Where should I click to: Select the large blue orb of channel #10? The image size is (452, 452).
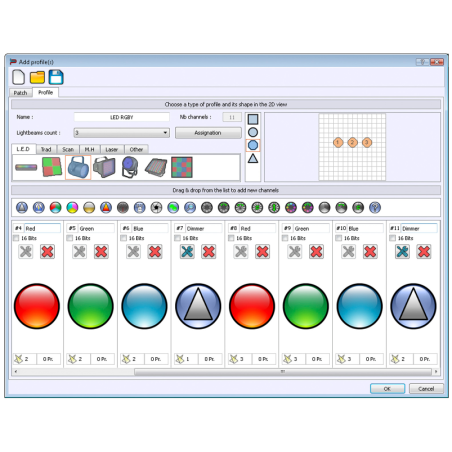(x=359, y=306)
